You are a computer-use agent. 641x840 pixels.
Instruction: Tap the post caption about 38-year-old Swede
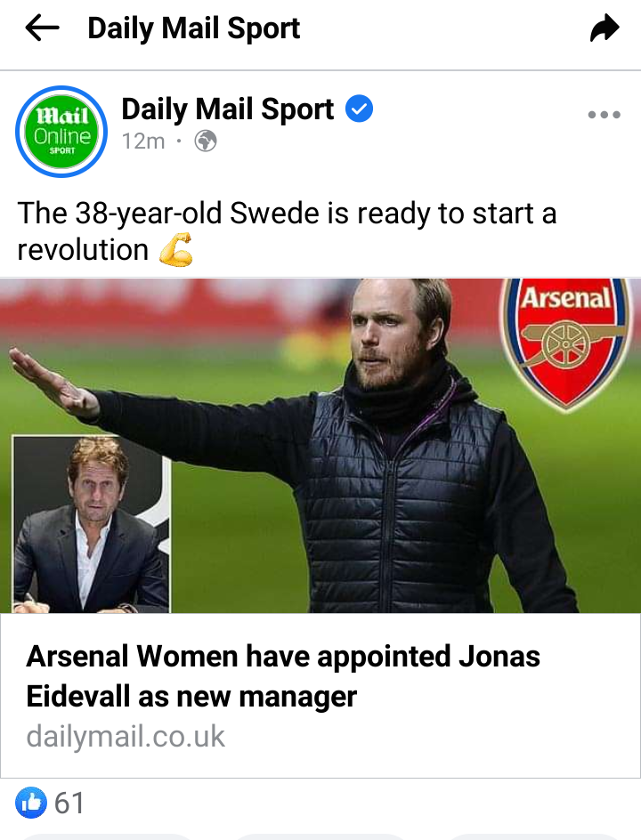pyautogui.click(x=287, y=231)
